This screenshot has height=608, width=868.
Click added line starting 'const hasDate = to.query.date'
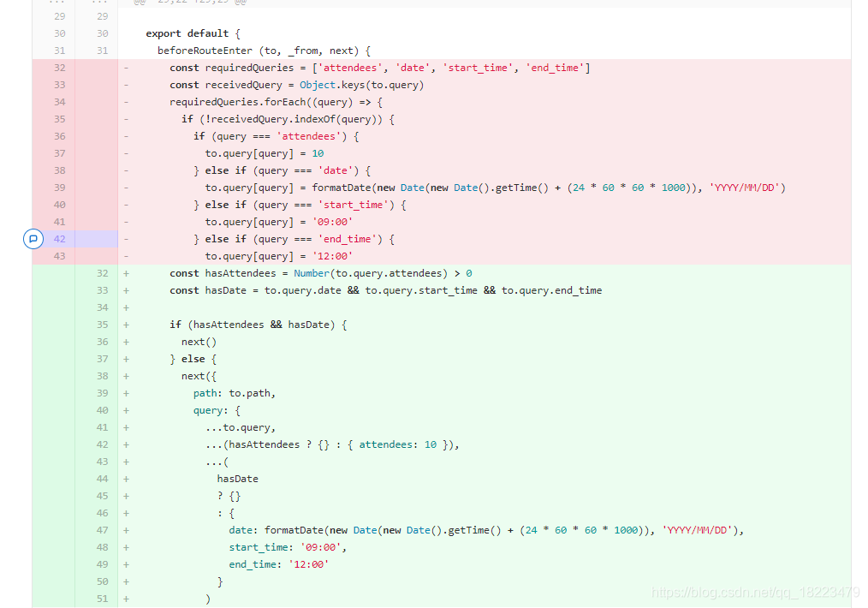tap(385, 290)
